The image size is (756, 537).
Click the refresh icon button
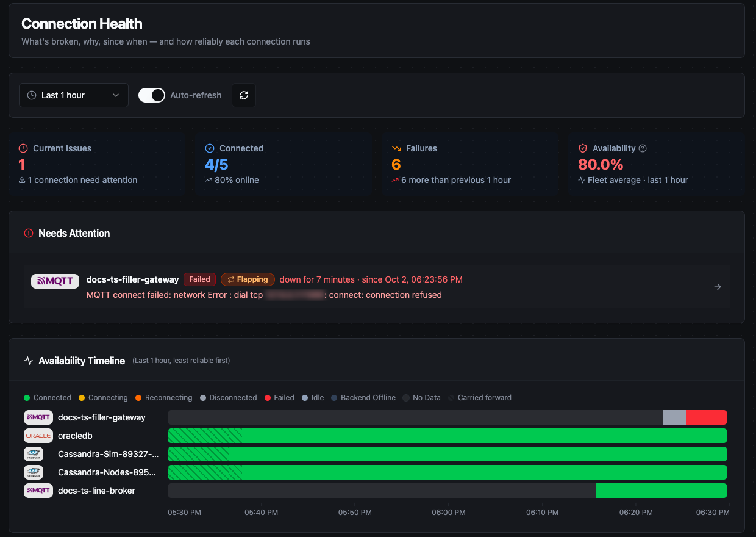pos(244,95)
